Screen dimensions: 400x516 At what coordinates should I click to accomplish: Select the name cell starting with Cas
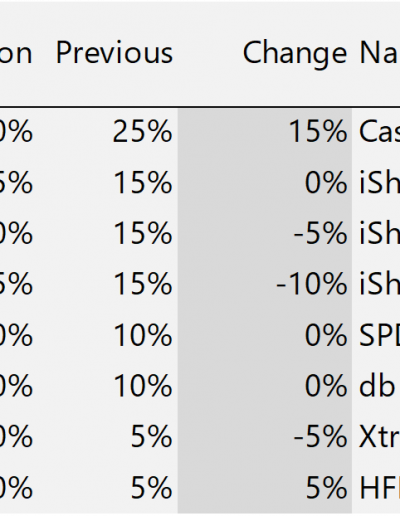point(379,131)
